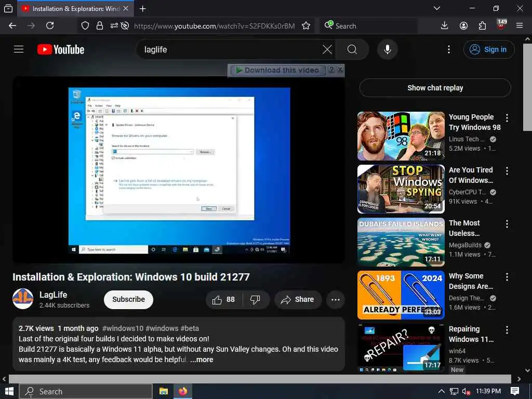Open the Firefox application menu

pos(520,26)
